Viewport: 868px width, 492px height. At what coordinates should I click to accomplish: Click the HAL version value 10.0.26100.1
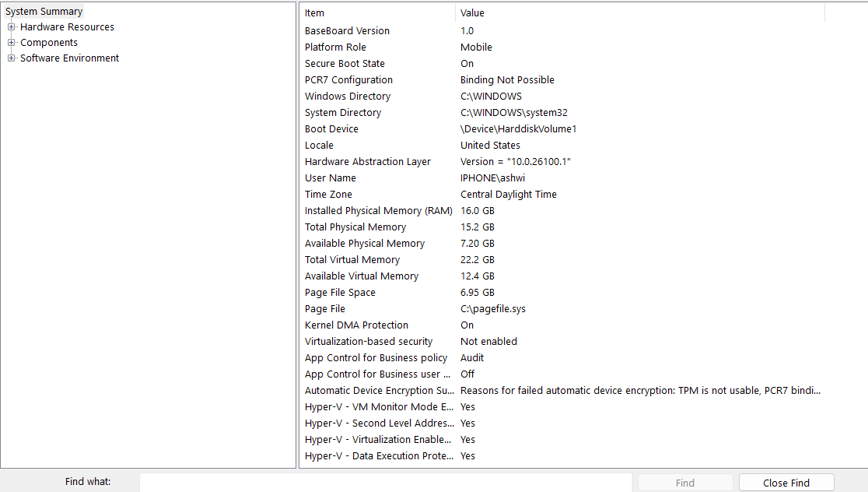pos(516,162)
